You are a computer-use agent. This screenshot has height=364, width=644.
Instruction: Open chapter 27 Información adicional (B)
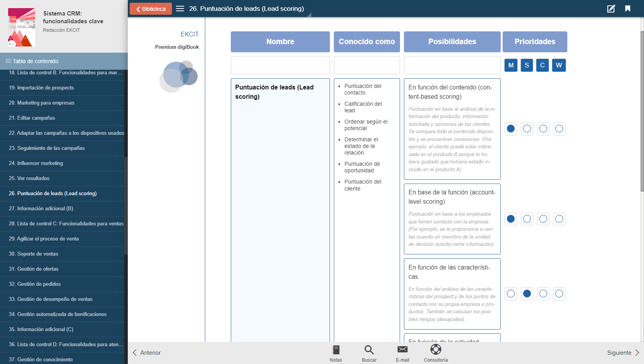click(x=62, y=209)
